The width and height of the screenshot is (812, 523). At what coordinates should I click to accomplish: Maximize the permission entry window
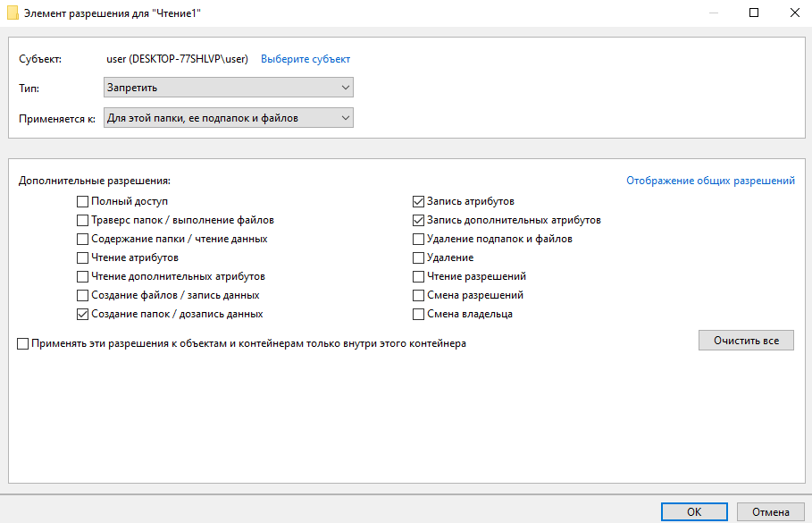(x=754, y=13)
